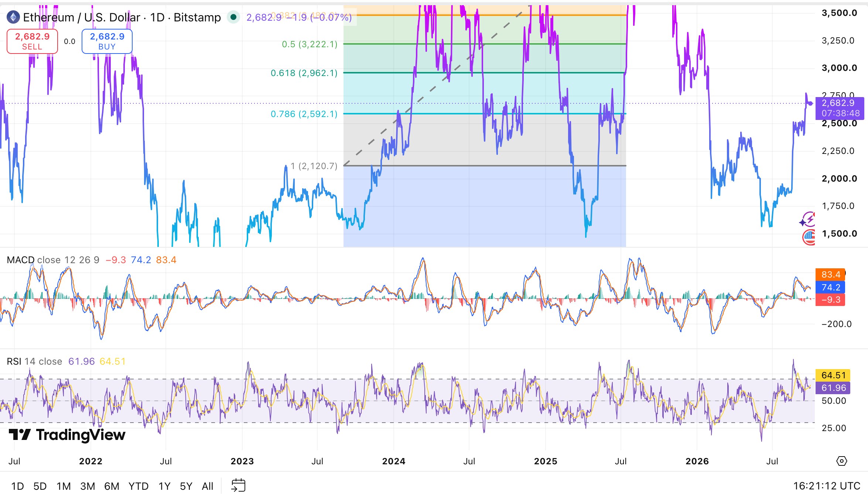Click the TradingView logo
Screen dimensions: 868x499
67,435
